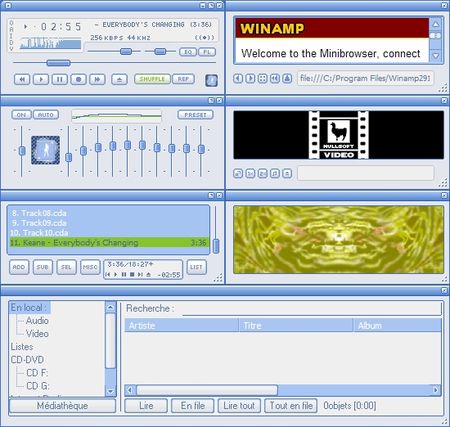Viewport: 450px width, 427px height.
Task: Click the dancer animation icon in equalizer
Action: (x=46, y=150)
